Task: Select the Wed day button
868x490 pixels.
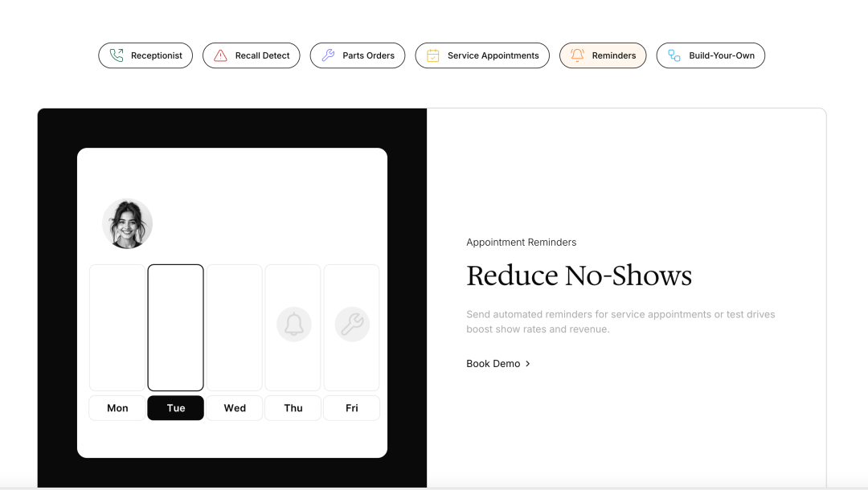Action: [235, 408]
